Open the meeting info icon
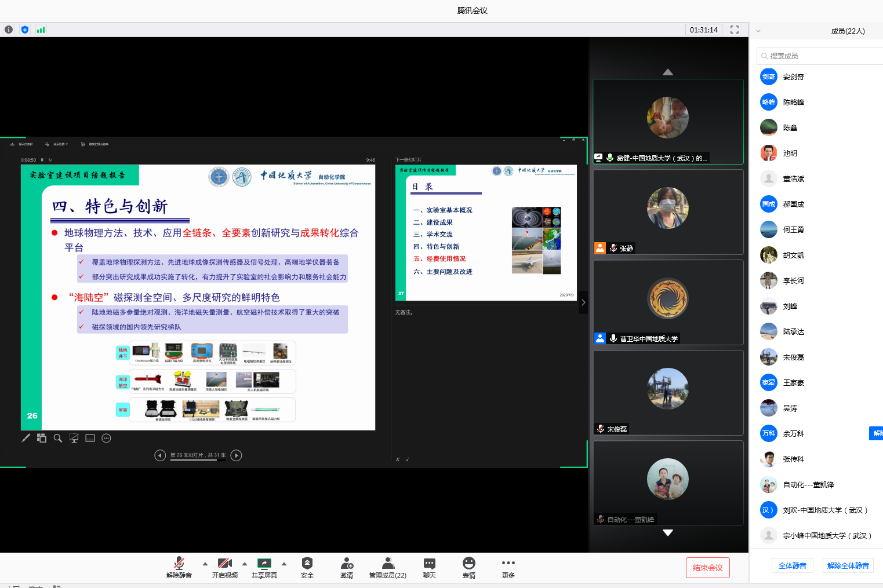Image resolution: width=883 pixels, height=588 pixels. coord(9,30)
